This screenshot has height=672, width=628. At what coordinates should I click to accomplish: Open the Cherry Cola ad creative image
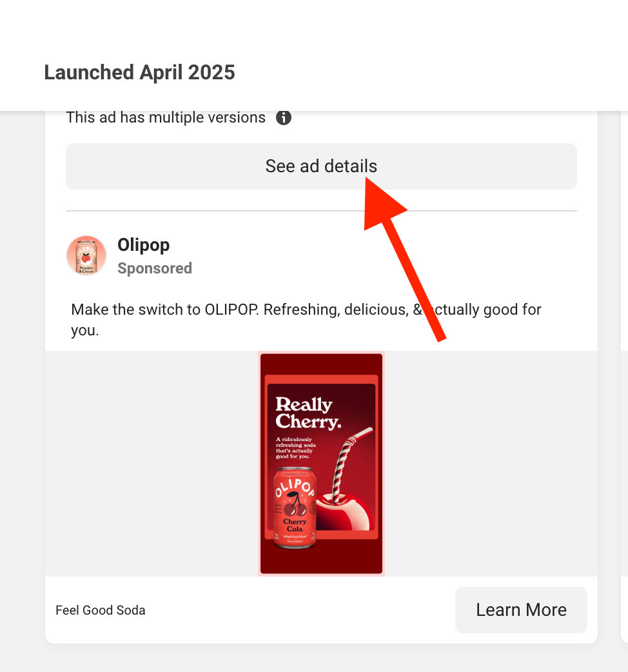(321, 464)
